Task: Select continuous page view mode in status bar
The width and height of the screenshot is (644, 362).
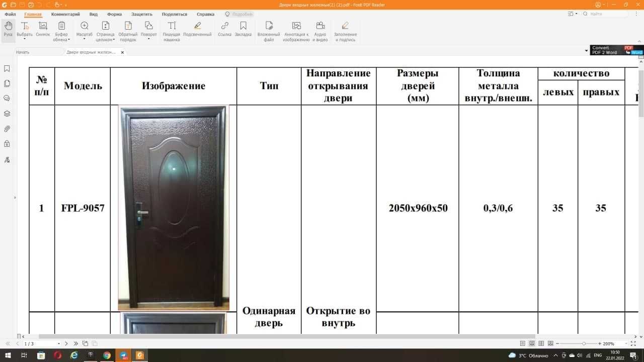Action: 532,343
